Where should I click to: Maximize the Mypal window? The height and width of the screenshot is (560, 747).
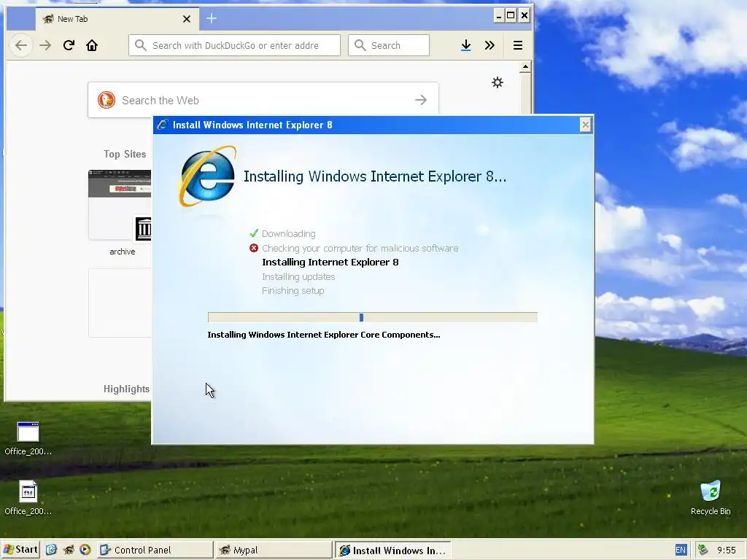(x=511, y=16)
